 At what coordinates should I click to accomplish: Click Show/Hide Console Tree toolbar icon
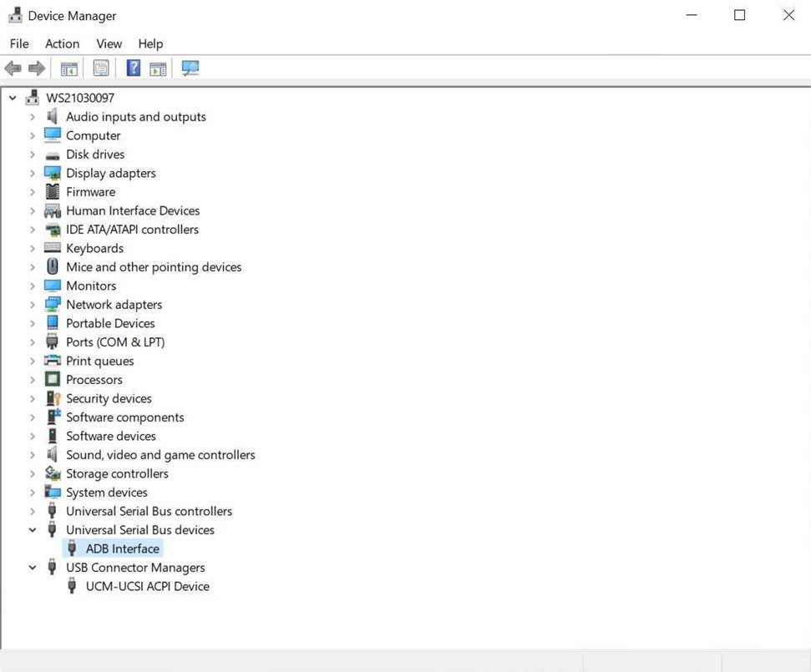click(69, 68)
